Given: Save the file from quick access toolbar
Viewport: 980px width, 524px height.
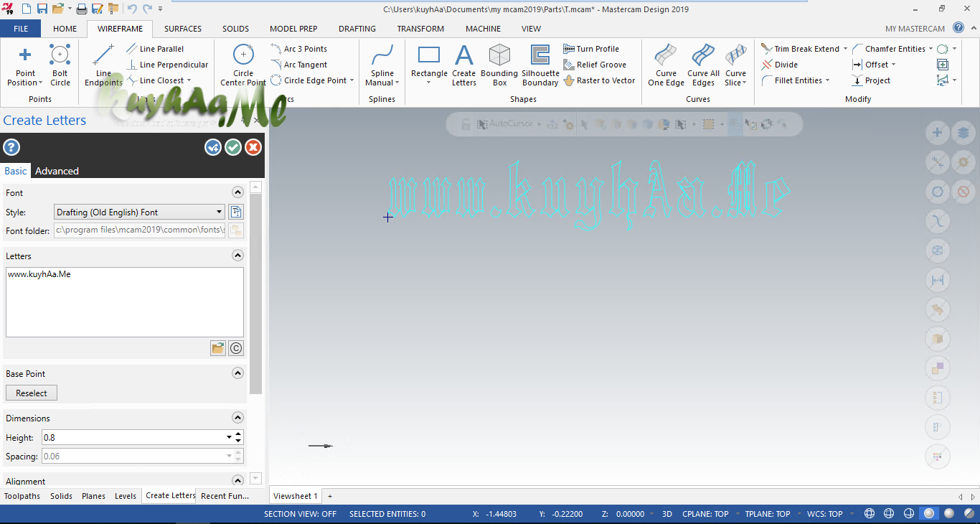Looking at the screenshot, I should [42, 9].
